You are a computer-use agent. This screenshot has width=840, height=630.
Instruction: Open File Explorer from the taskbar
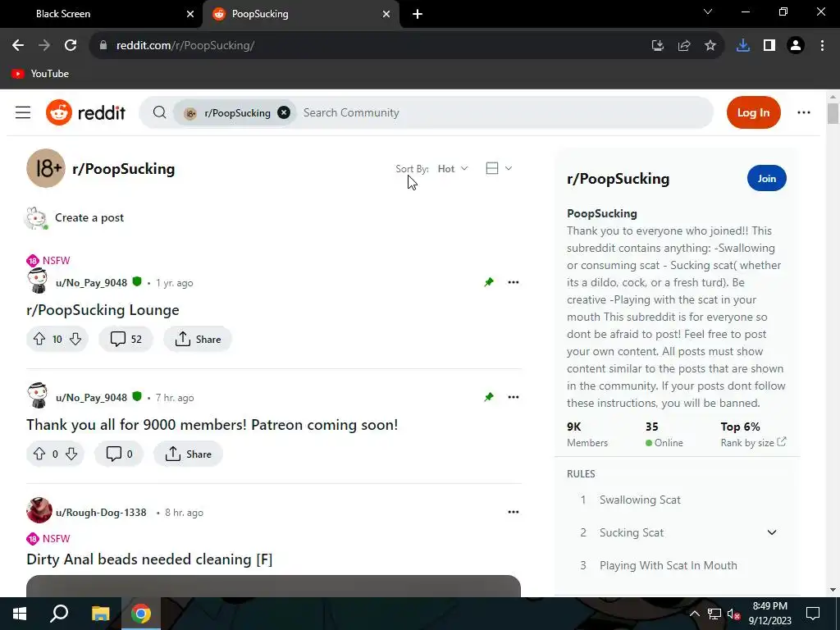click(100, 614)
